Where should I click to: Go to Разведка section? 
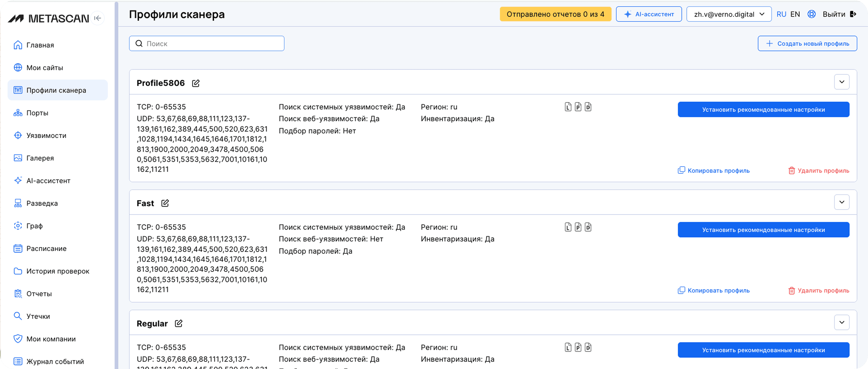(x=58, y=203)
